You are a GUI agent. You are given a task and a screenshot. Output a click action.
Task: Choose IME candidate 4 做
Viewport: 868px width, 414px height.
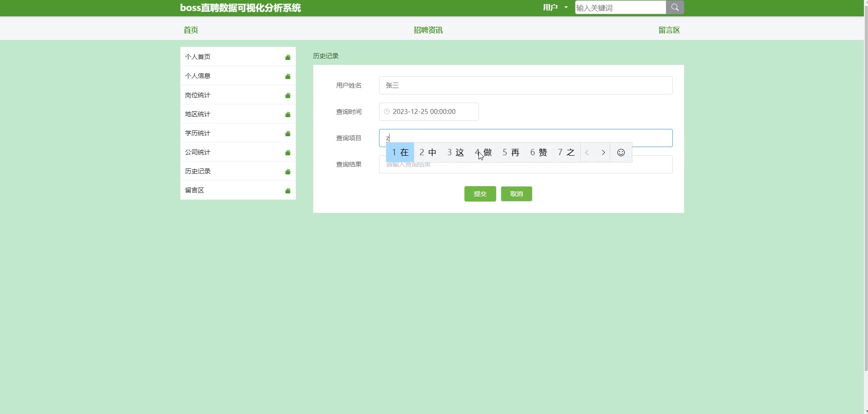click(x=483, y=153)
